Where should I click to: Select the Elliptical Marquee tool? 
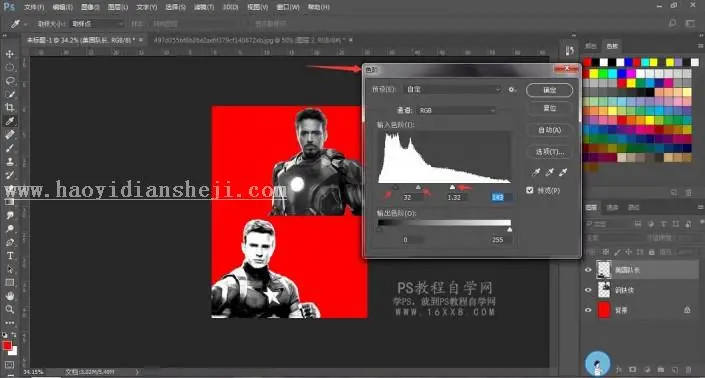9,67
